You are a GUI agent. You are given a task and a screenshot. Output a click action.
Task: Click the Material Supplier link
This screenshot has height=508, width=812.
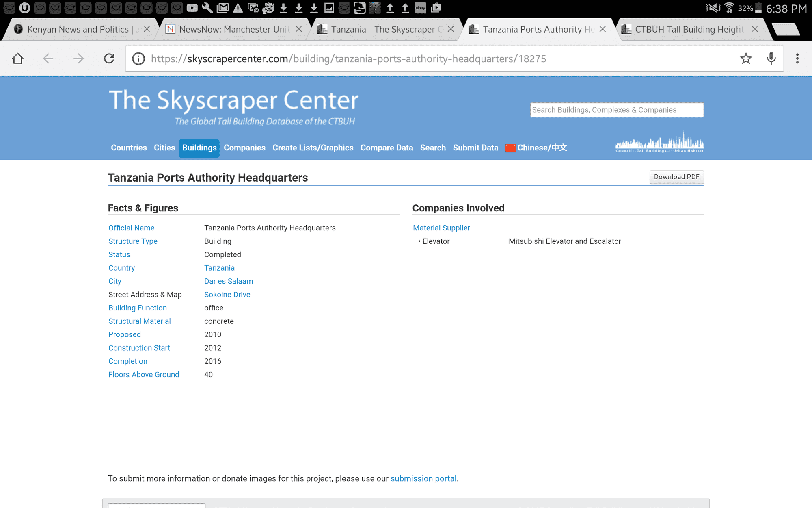point(441,228)
